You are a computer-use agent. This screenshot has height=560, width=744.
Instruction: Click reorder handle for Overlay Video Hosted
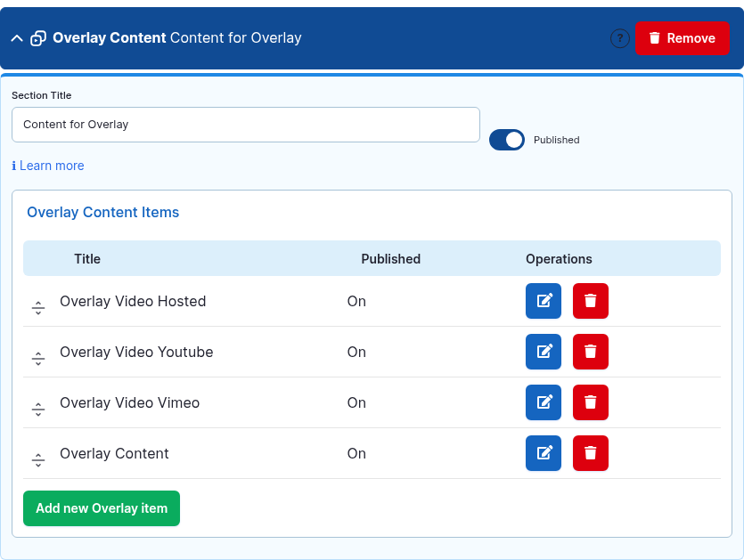point(38,308)
